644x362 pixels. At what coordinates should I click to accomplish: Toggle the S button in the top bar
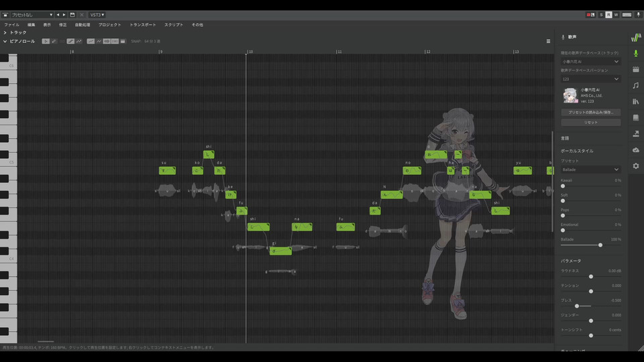[601, 15]
